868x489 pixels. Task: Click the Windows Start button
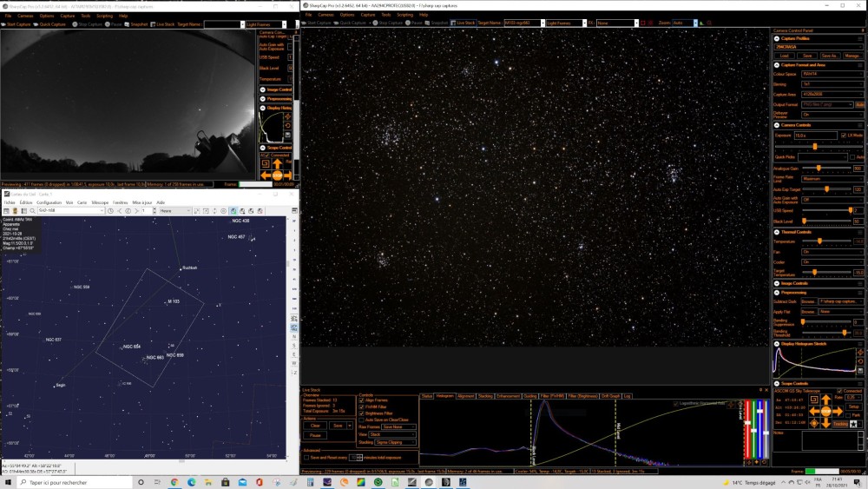tap(8, 482)
